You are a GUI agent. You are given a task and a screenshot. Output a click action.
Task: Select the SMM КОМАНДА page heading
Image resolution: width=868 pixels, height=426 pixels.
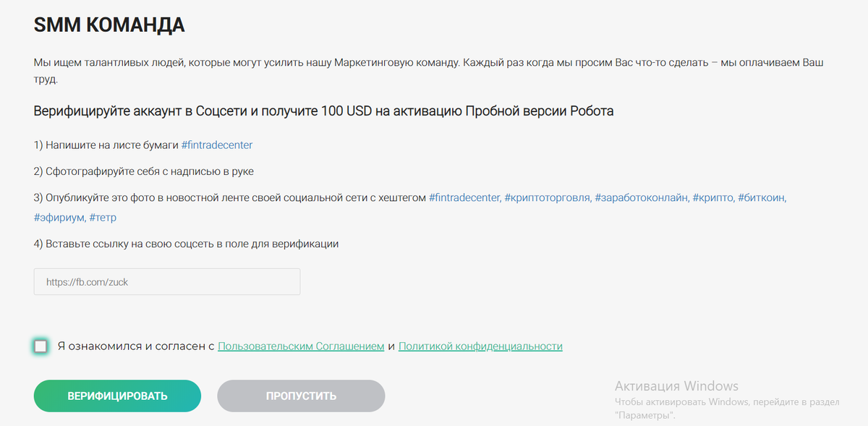pos(109,24)
